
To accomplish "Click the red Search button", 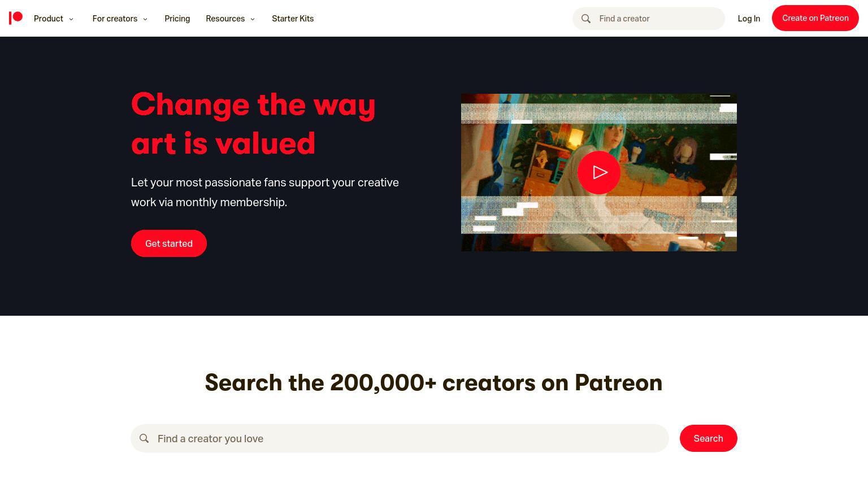I will click(x=709, y=438).
